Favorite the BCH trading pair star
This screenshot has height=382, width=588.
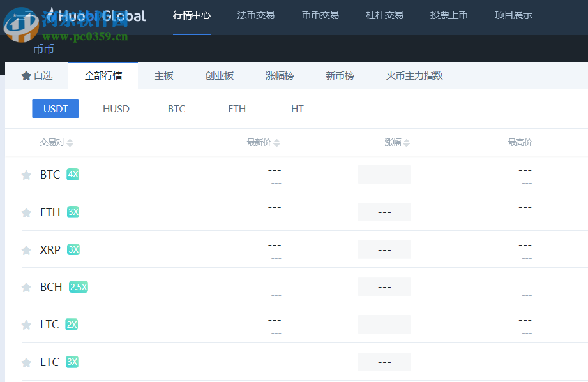pos(26,286)
